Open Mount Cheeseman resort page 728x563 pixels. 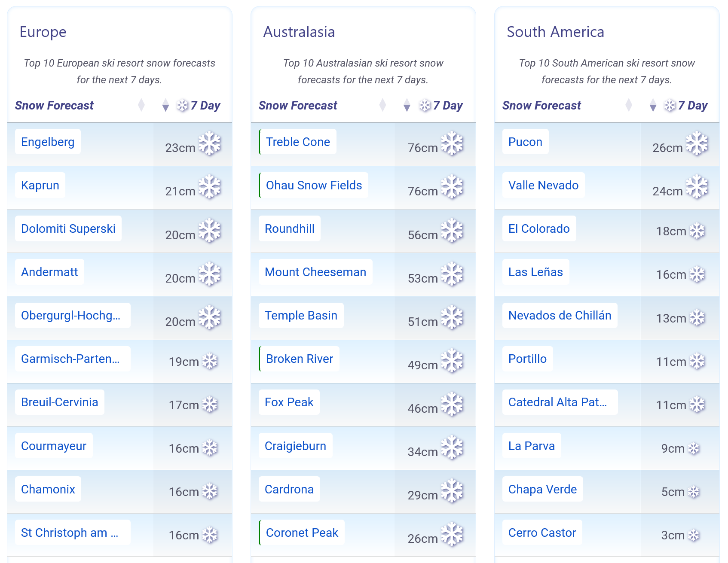[315, 272]
